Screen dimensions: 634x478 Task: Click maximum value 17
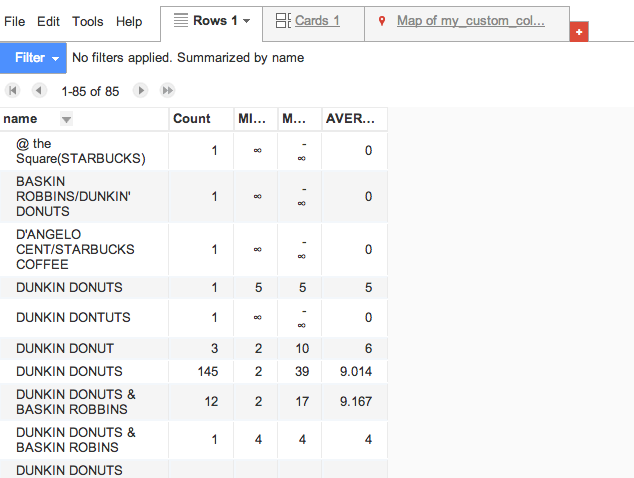302,402
